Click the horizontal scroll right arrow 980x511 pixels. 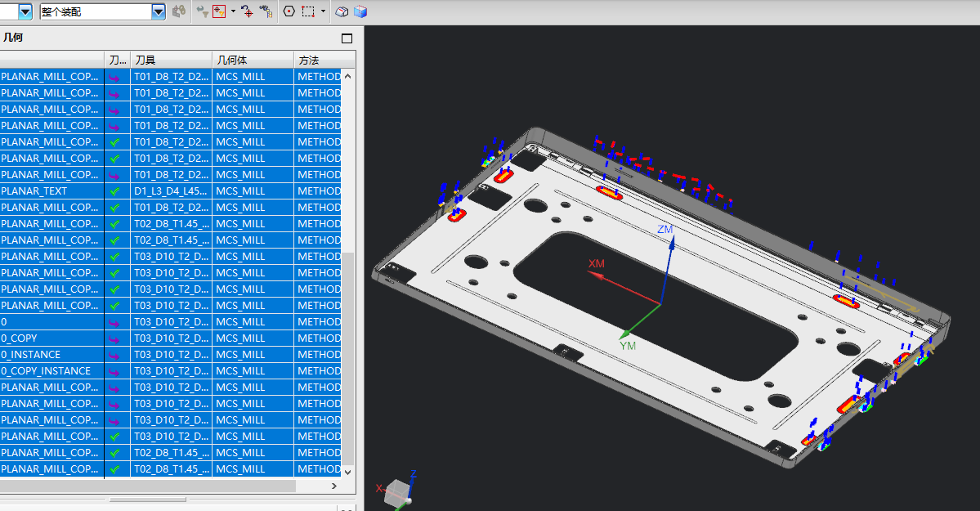point(333,486)
